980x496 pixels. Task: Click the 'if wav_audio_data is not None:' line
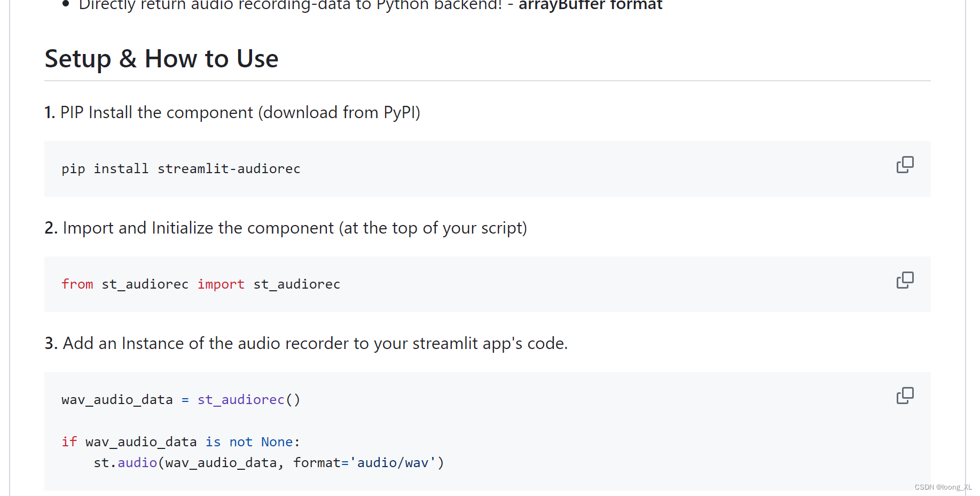click(181, 442)
